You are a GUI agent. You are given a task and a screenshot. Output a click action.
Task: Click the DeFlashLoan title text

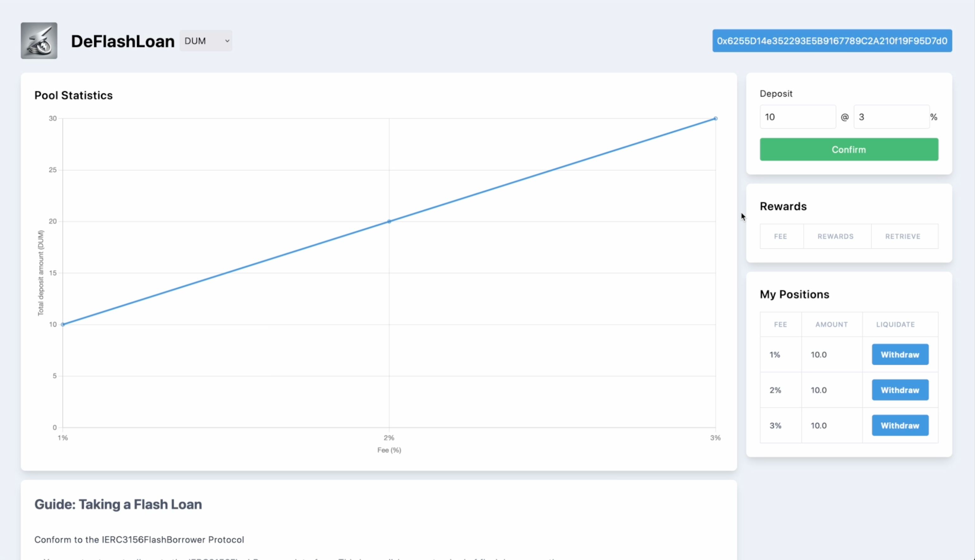click(x=123, y=41)
